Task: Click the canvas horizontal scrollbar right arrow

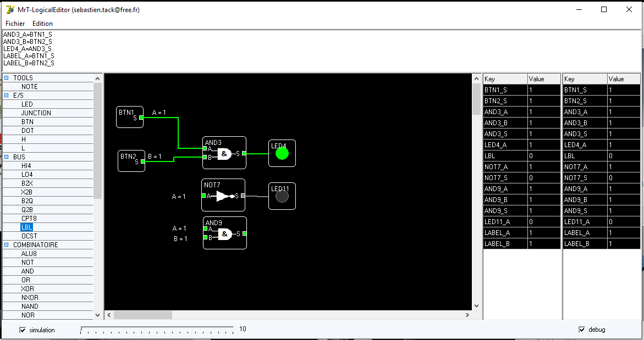Action: click(x=467, y=315)
